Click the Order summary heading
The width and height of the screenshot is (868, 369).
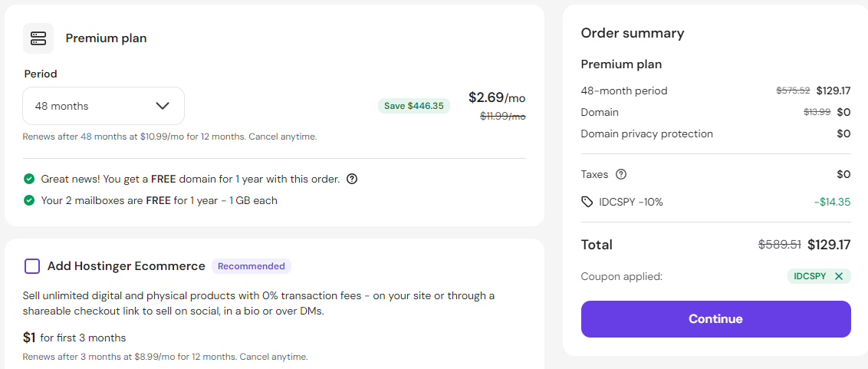pos(633,33)
